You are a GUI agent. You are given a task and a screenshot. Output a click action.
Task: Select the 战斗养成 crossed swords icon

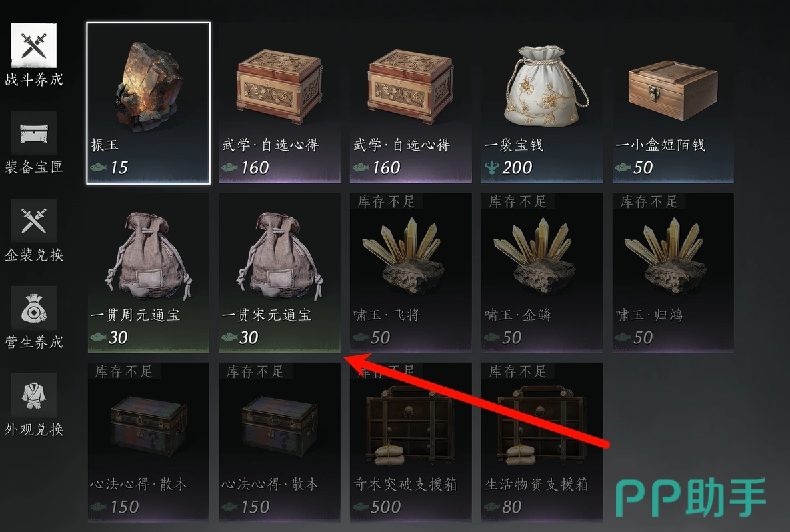(x=34, y=45)
